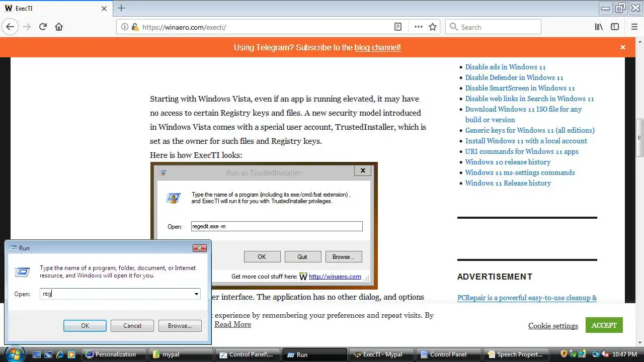Open Download Windows 11 ISO file link

[523, 114]
